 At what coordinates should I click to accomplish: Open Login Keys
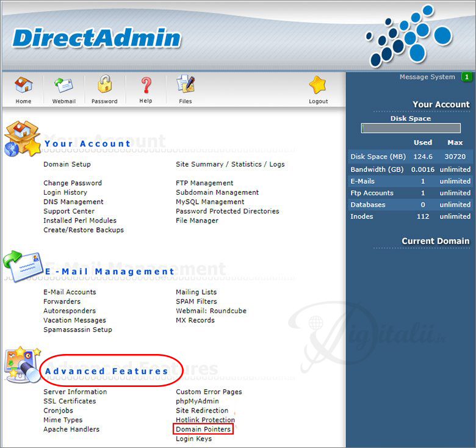(x=193, y=439)
